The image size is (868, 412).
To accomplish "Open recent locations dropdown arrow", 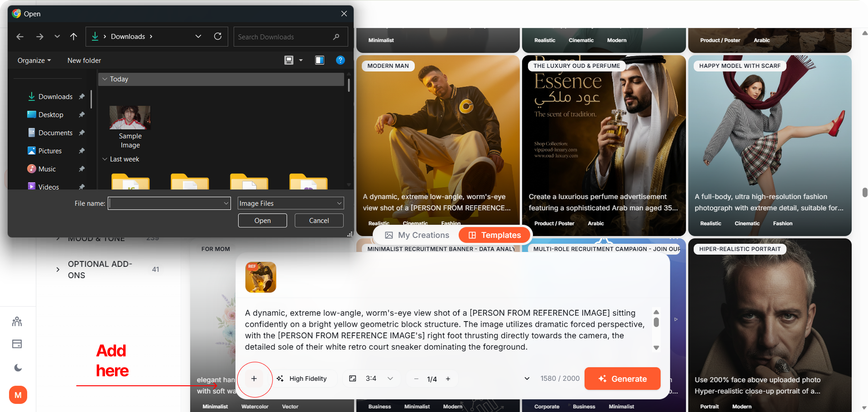I will (57, 37).
